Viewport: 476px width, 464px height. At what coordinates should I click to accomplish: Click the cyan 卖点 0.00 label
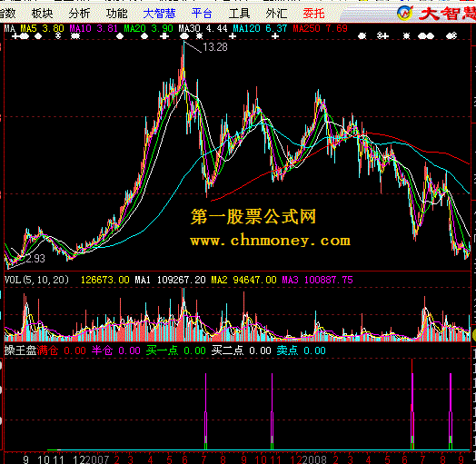[x=302, y=350]
